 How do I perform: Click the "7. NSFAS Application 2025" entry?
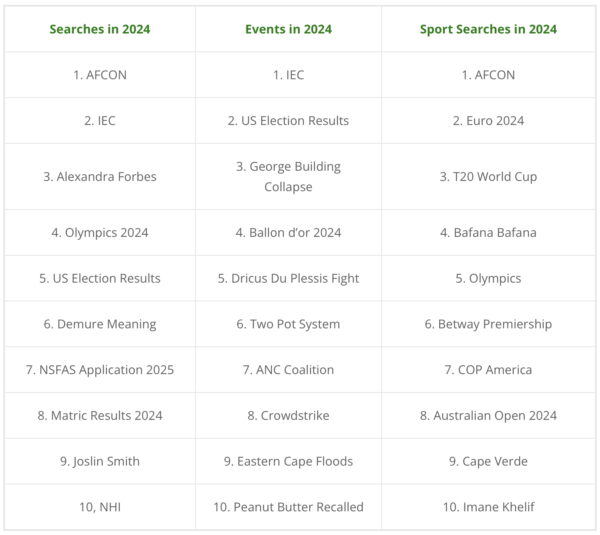[100, 370]
